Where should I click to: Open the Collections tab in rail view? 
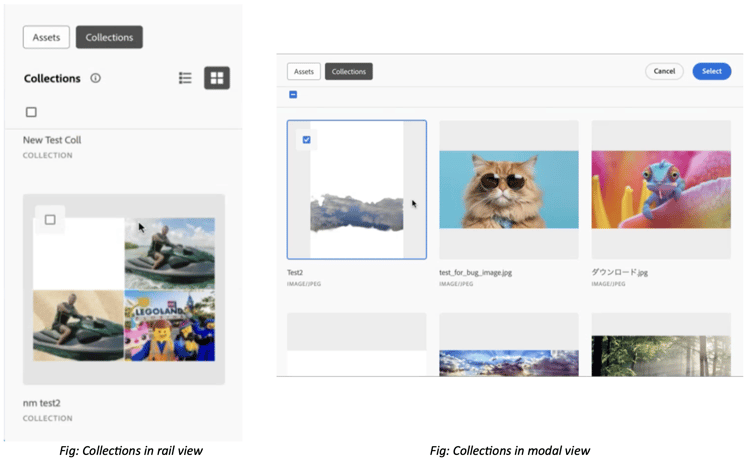109,37
